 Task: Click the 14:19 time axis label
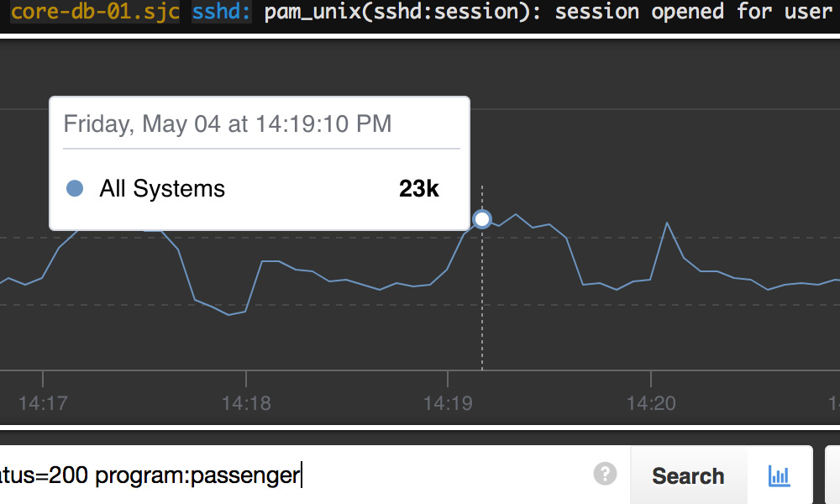coord(448,403)
